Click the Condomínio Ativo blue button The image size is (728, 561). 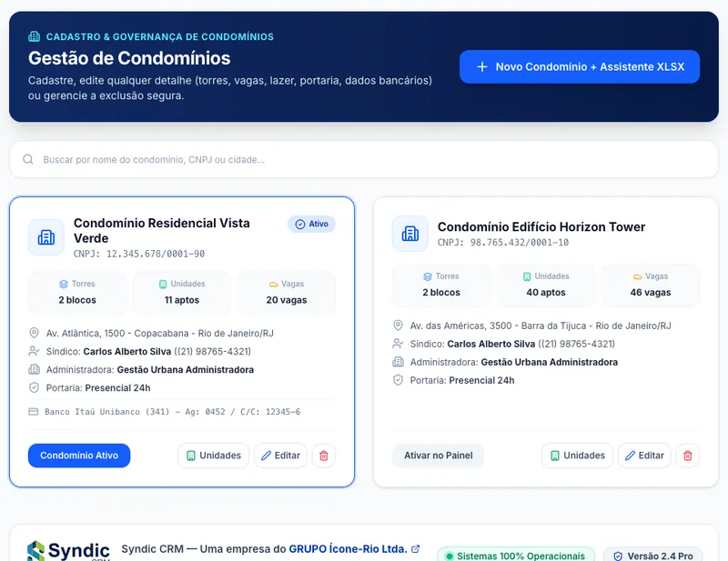point(79,456)
